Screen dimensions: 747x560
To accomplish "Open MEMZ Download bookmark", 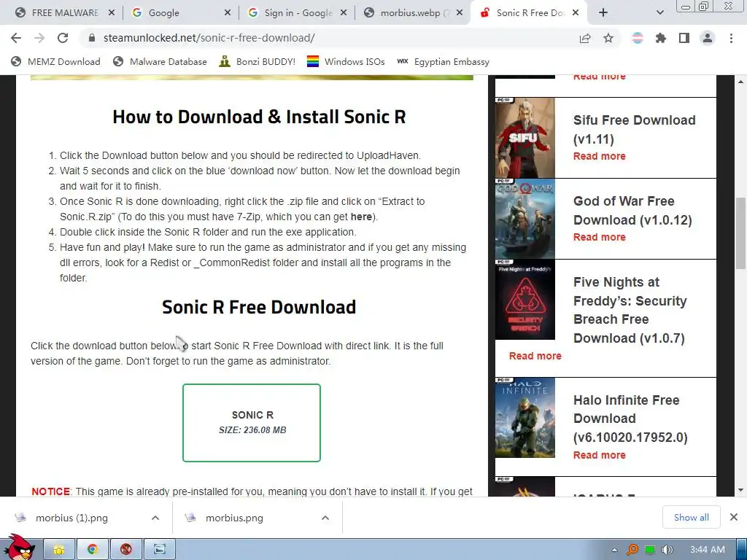I will 55,62.
